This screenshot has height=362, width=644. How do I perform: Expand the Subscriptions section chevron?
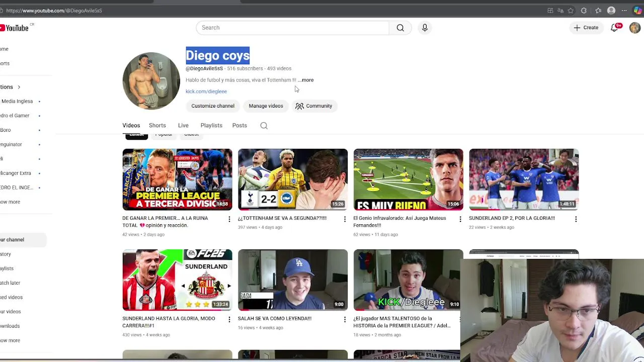pyautogui.click(x=19, y=87)
